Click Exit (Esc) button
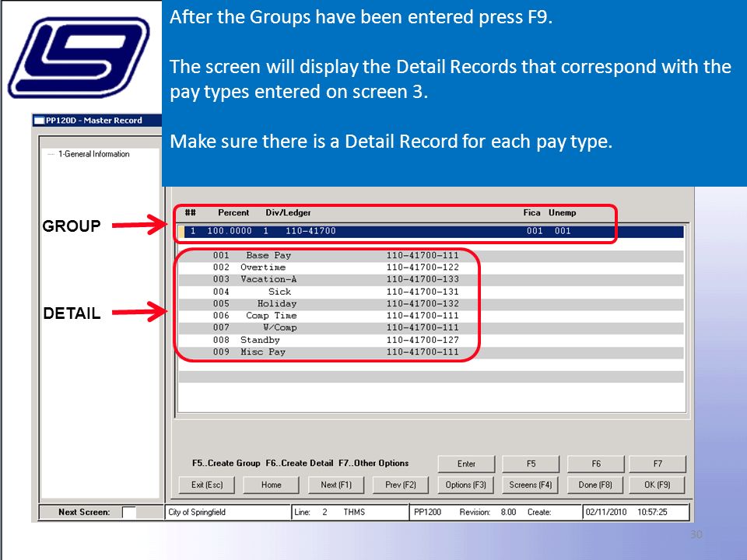Screen dimensions: 747x560 coord(207,485)
